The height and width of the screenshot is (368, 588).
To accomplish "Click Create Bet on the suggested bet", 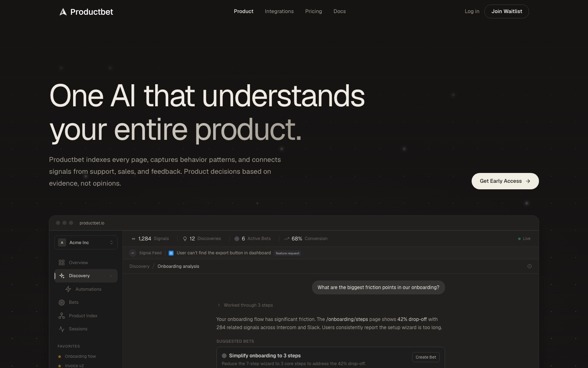I will click(x=426, y=357).
